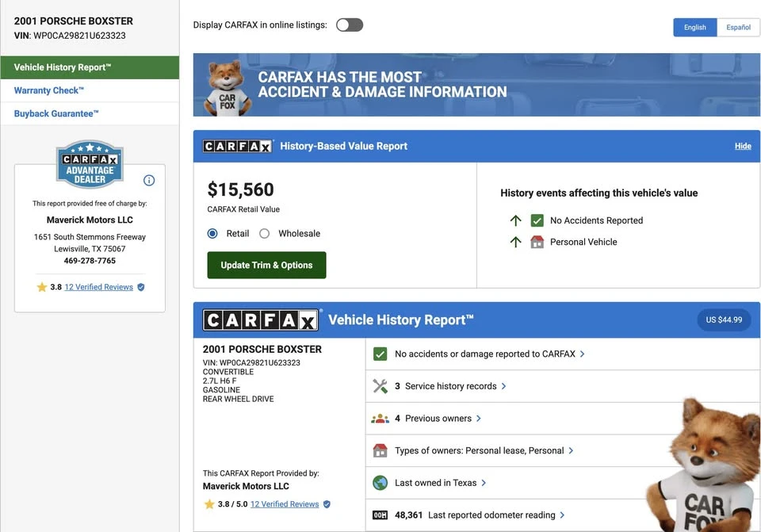Image resolution: width=761 pixels, height=532 pixels.
Task: Click the accident and damage information banner
Action: pos(476,85)
